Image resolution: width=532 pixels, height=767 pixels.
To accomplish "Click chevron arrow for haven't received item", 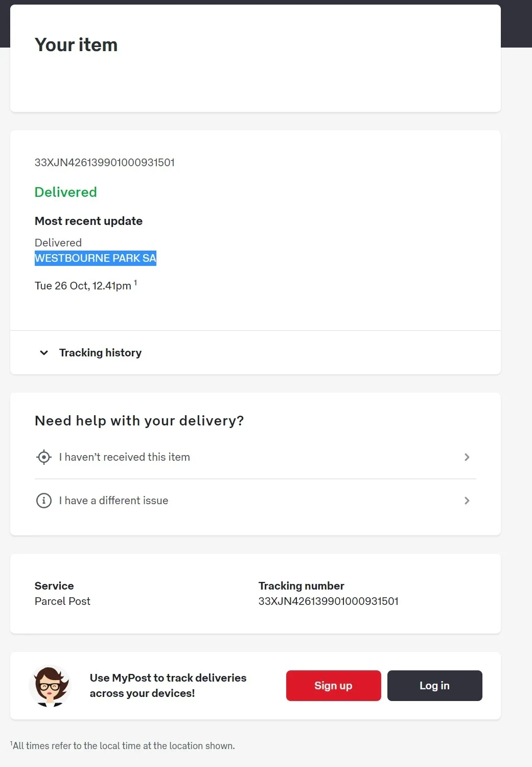I will pyautogui.click(x=467, y=457).
